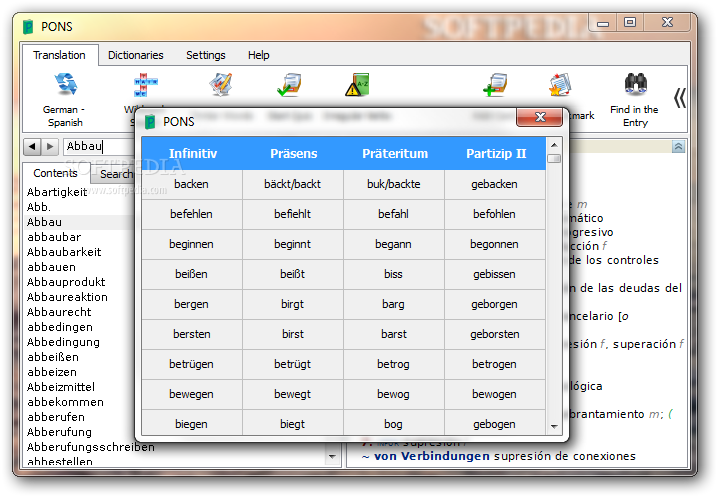Select Abbedingung in the word list
Screen dimensions: 718x497
pyautogui.click(x=63, y=342)
